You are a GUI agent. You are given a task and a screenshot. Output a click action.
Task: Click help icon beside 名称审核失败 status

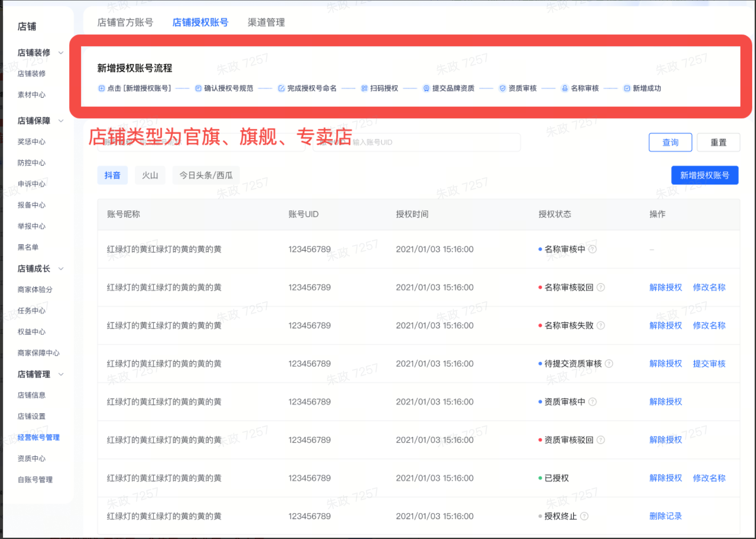click(601, 326)
